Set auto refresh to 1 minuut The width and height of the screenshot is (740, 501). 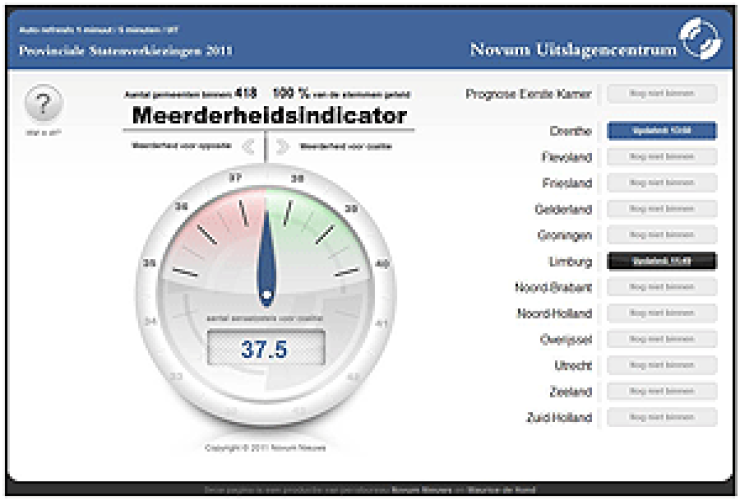tap(96, 30)
